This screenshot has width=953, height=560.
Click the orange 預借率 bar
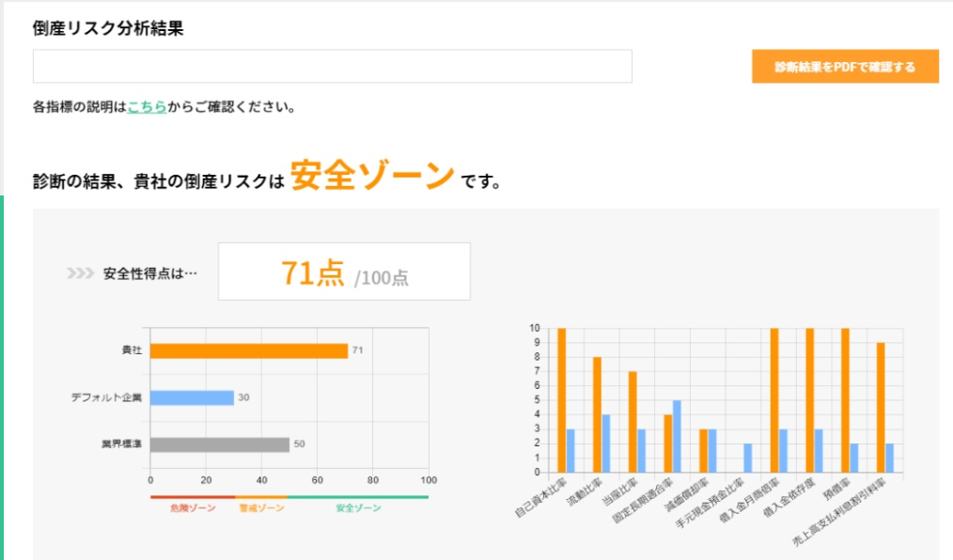tap(845, 399)
